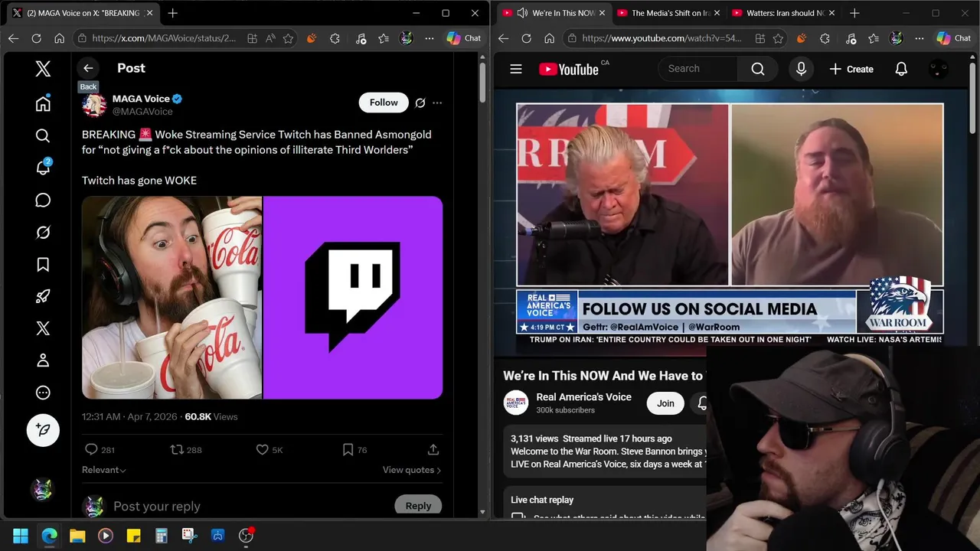The width and height of the screenshot is (980, 551).
Task: Click the YouTube logo
Action: coord(569,69)
